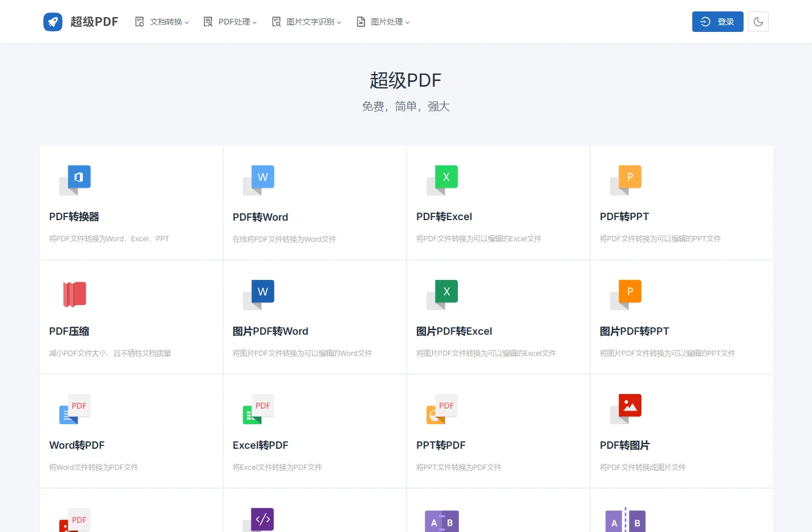812x532 pixels.
Task: Open the PPT转PDF title
Action: coord(441,445)
